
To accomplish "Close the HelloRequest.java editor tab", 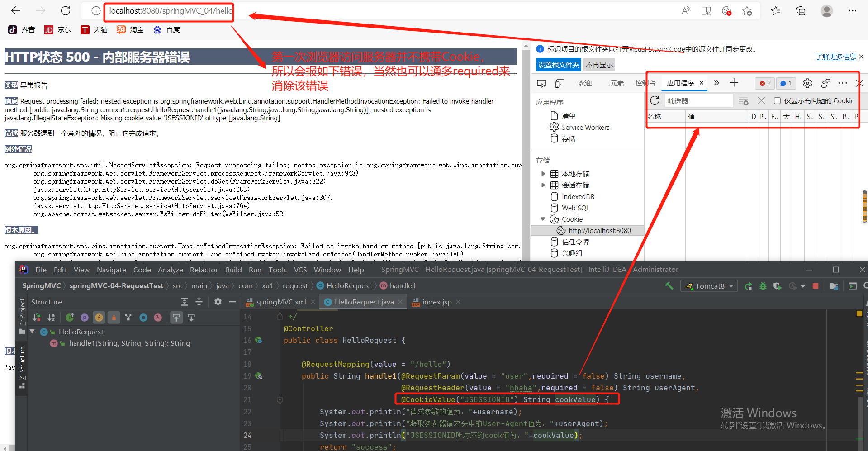I will [401, 302].
